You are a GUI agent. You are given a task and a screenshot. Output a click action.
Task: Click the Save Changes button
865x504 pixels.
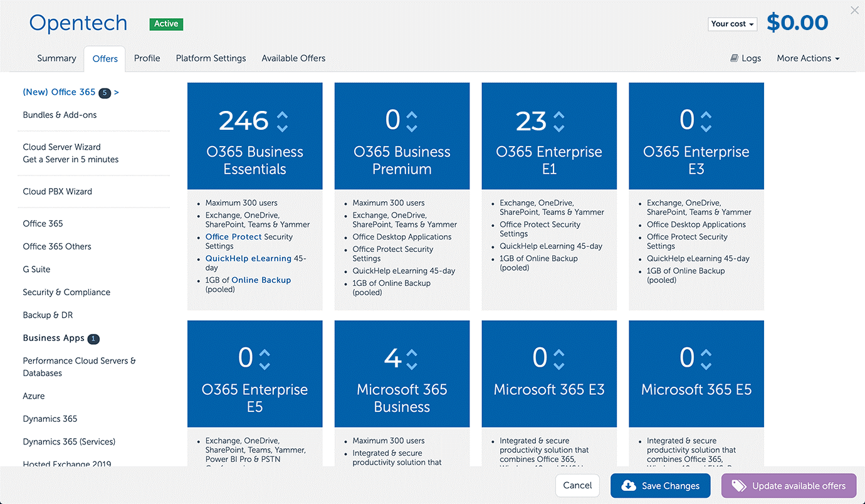[x=660, y=485]
